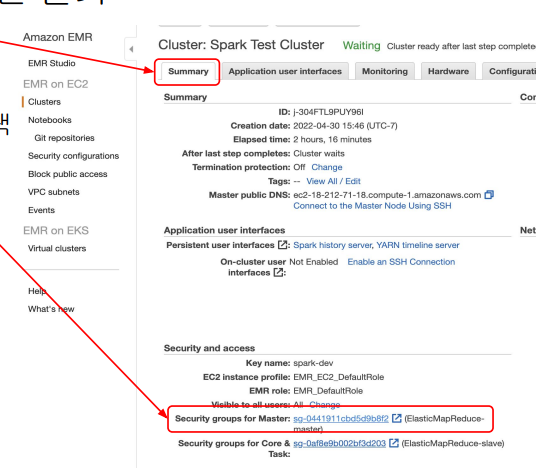Go to VPC subnets page
This screenshot has height=471, width=544.
(x=54, y=192)
